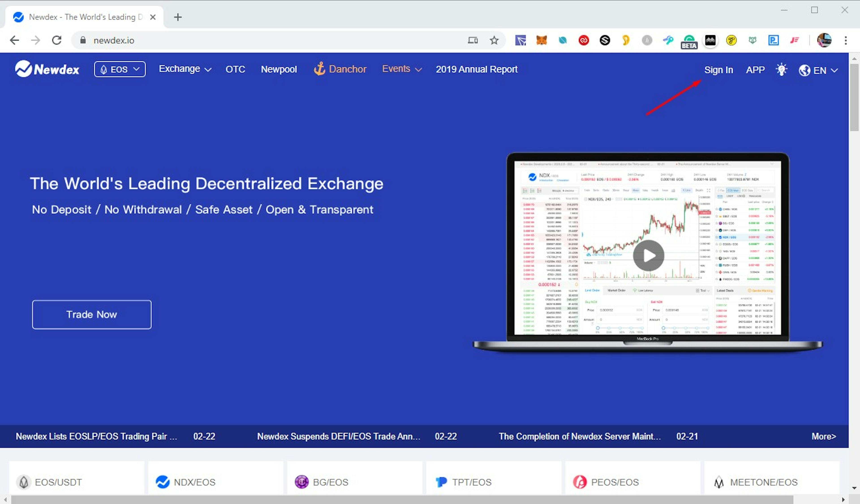Open the APP download link

[755, 70]
